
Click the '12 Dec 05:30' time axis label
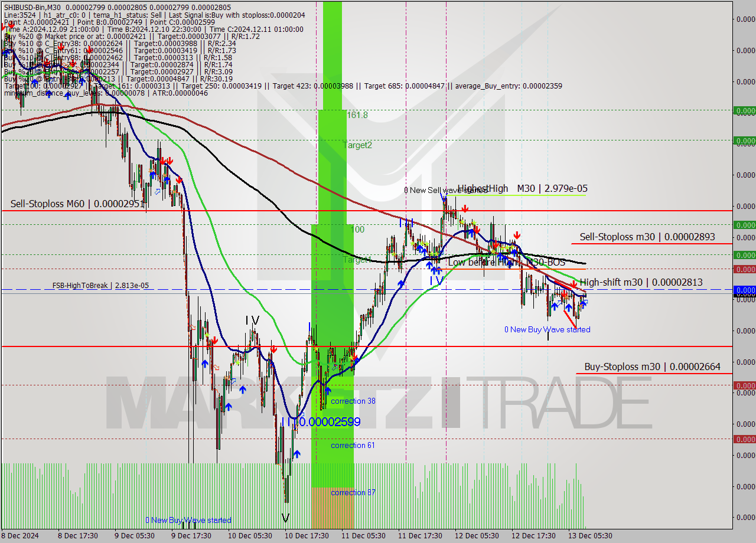pyautogui.click(x=477, y=536)
